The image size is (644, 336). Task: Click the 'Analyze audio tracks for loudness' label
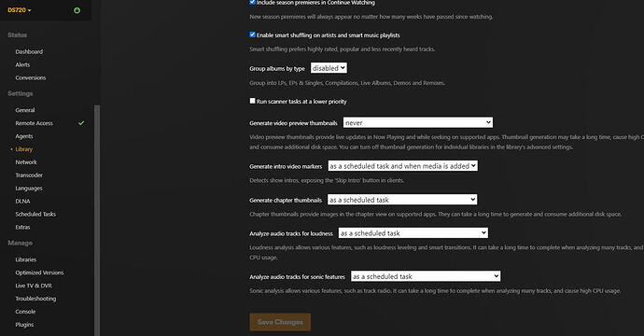tap(291, 233)
